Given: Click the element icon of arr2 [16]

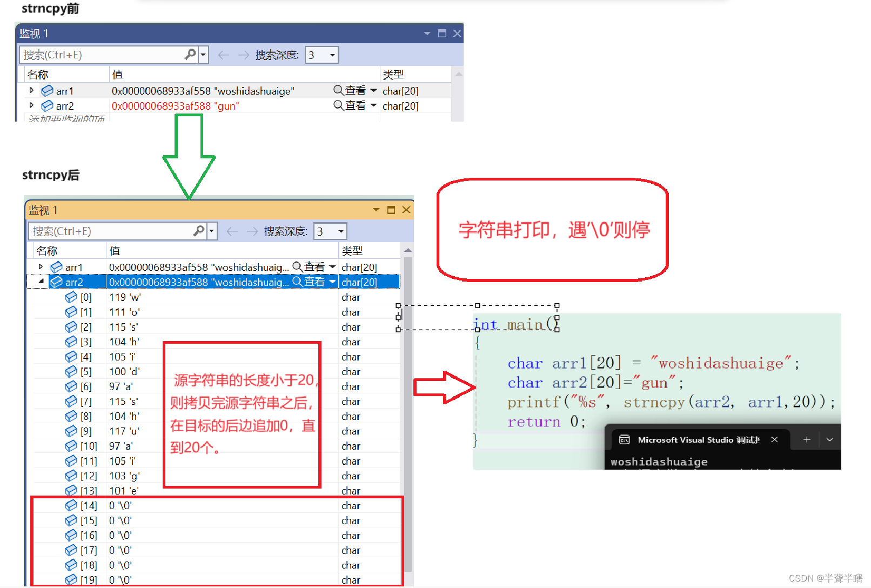Looking at the screenshot, I should point(71,535).
